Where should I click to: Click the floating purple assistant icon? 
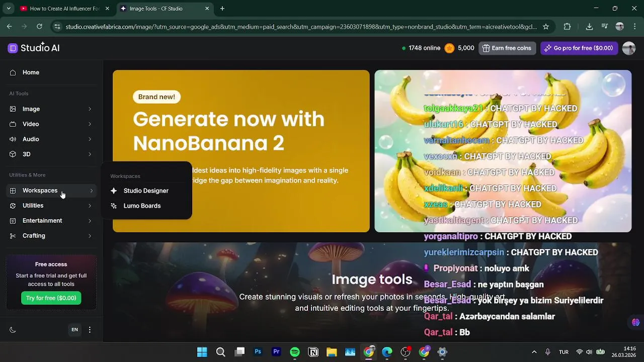click(635, 322)
